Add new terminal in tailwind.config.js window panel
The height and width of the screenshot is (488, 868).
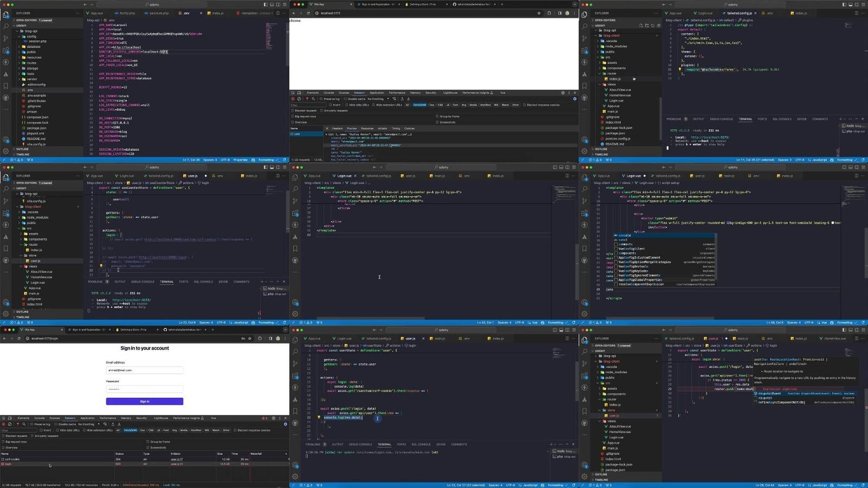(x=840, y=119)
